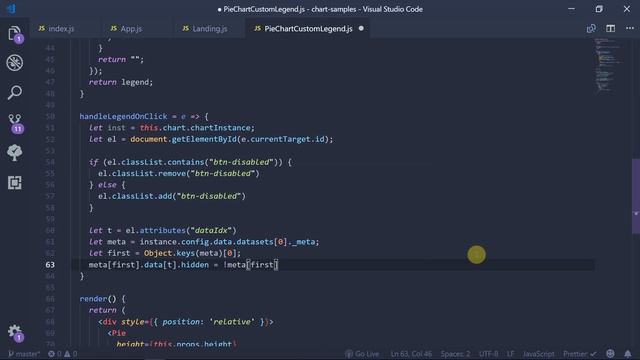
Task: Click 'Object.keys(meta)[0]' expression
Action: (190, 253)
